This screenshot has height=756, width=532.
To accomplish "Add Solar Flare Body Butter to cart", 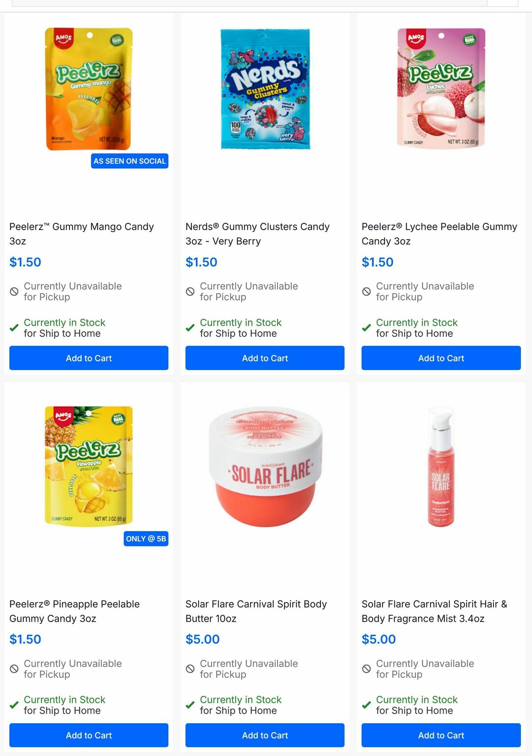I will click(x=265, y=735).
